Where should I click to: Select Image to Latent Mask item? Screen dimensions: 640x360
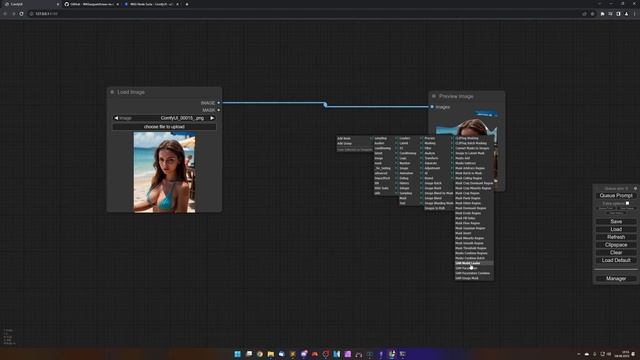click(x=474, y=153)
